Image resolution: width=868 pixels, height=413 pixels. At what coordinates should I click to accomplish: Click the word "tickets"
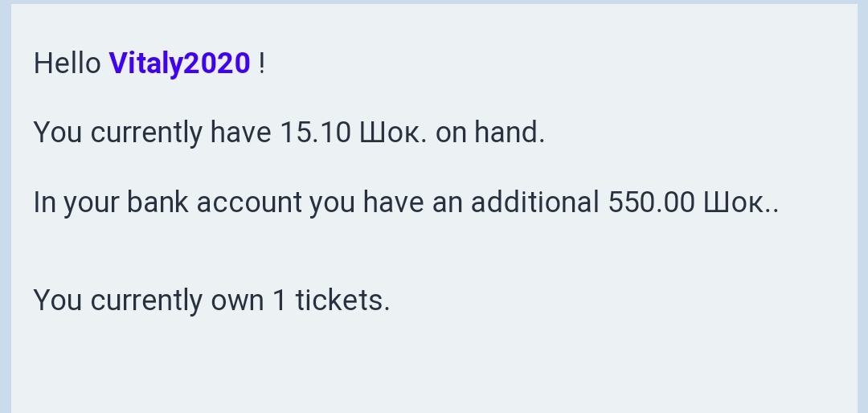[x=342, y=301]
